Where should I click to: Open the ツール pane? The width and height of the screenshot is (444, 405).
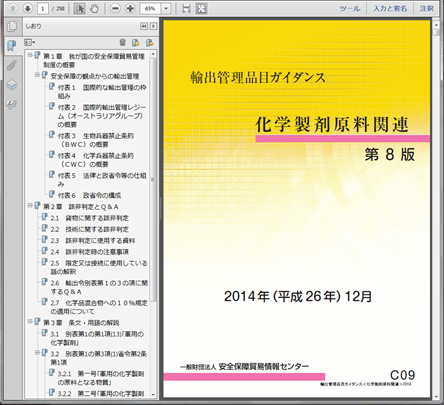(350, 9)
